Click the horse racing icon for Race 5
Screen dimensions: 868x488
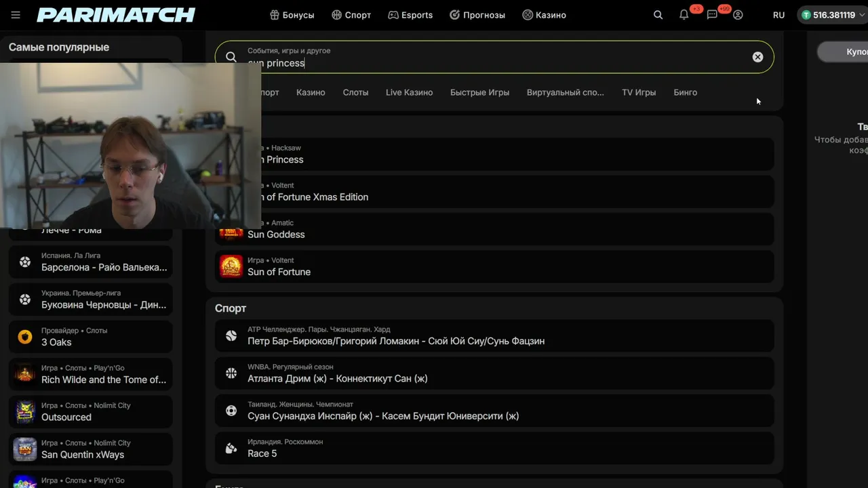[x=231, y=448]
